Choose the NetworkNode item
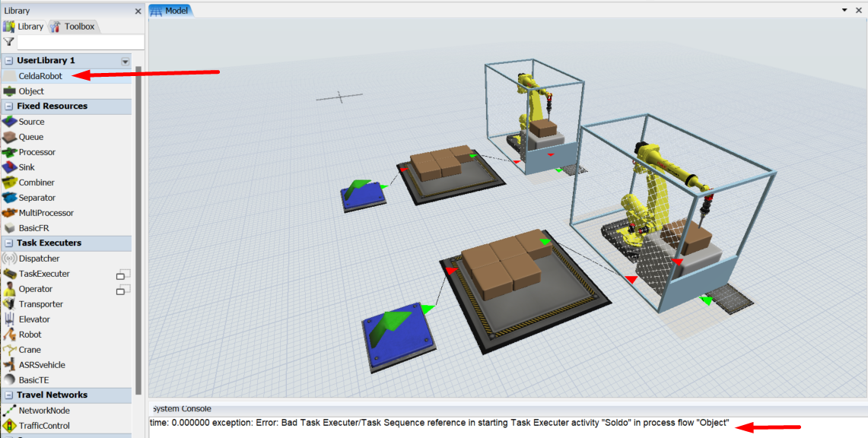 tap(44, 411)
